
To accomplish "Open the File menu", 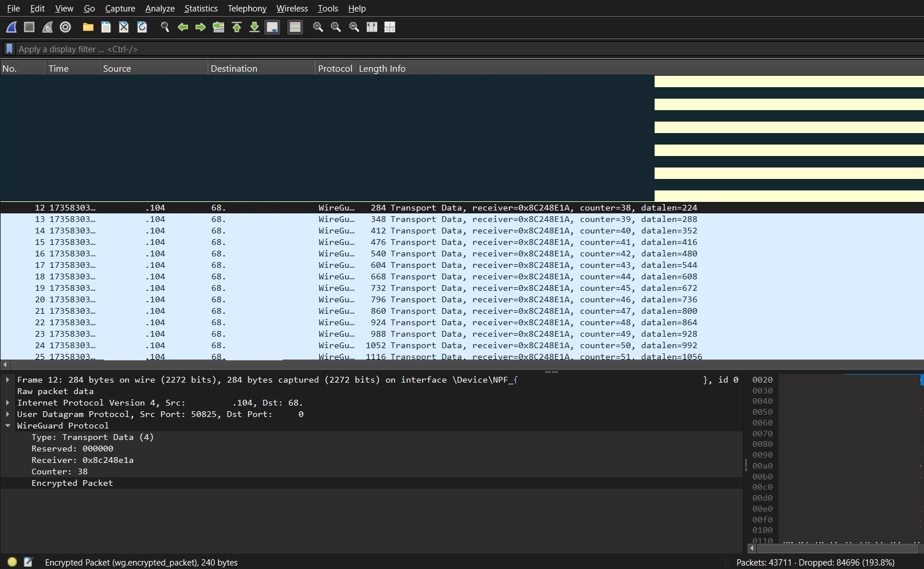I will coord(13,8).
